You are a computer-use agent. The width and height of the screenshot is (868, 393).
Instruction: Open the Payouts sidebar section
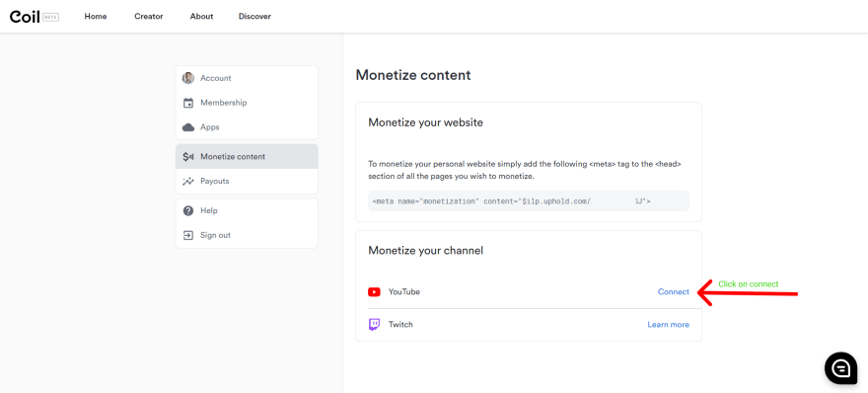tap(247, 182)
